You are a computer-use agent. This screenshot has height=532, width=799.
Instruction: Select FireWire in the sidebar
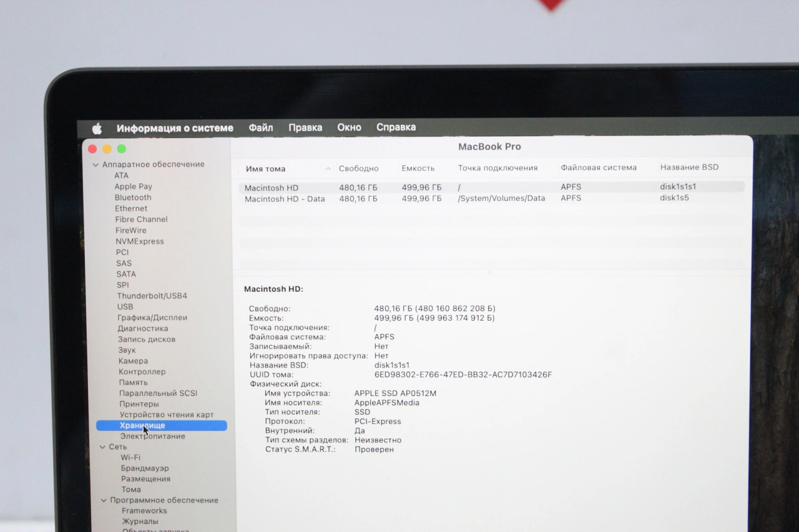(131, 231)
